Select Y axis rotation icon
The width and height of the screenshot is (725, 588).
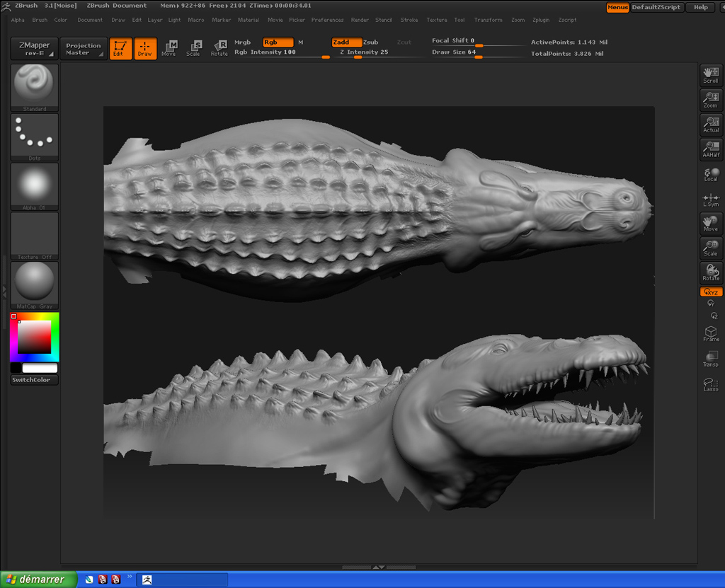[x=711, y=304]
